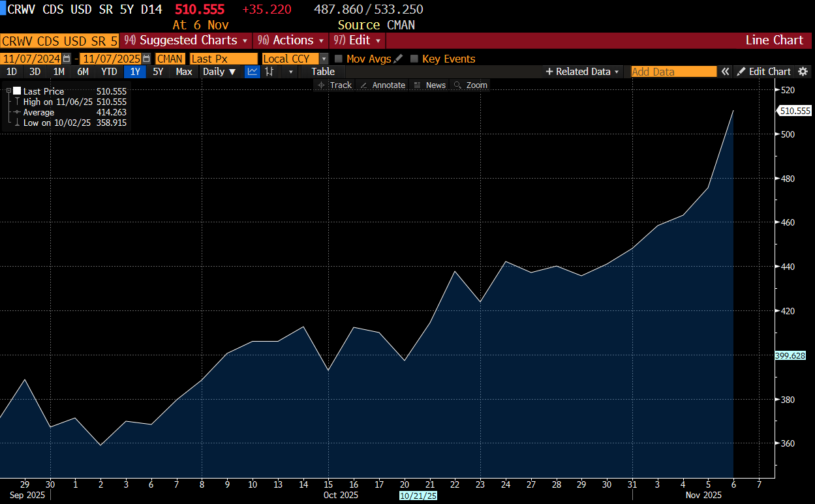Screen dimensions: 815x504
Task: Toggle the Last Price legend color box
Action: [x=17, y=91]
